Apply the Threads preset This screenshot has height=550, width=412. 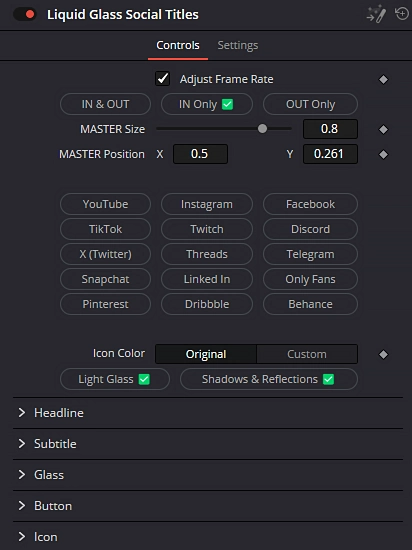(x=207, y=254)
